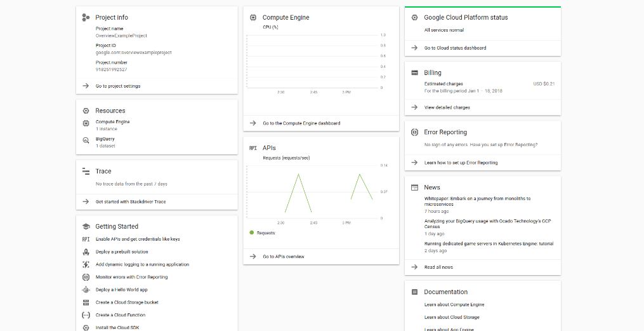Click the icon beside Monitor errors with Error Reporting

[x=86, y=277]
